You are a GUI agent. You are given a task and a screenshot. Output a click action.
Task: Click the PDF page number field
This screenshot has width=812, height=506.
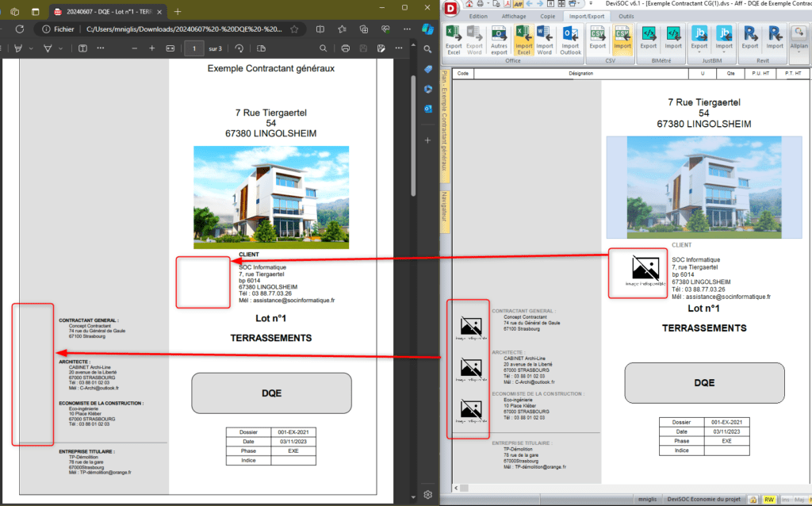coord(194,48)
